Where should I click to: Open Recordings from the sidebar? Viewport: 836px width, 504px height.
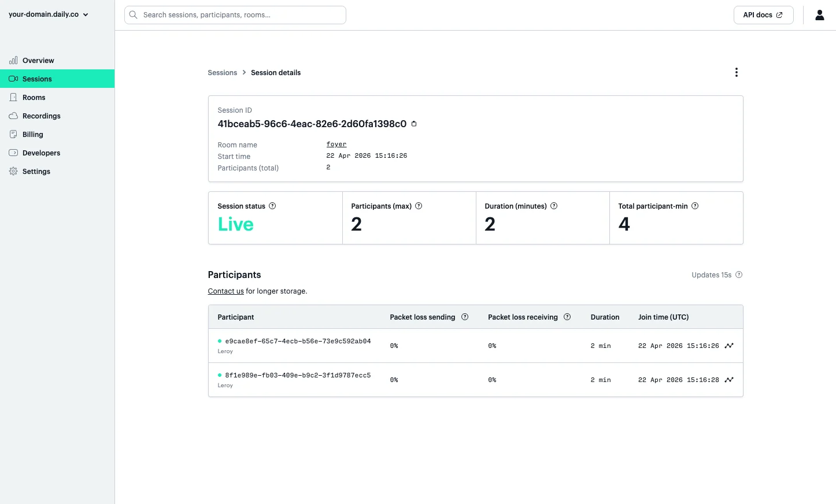point(57,116)
